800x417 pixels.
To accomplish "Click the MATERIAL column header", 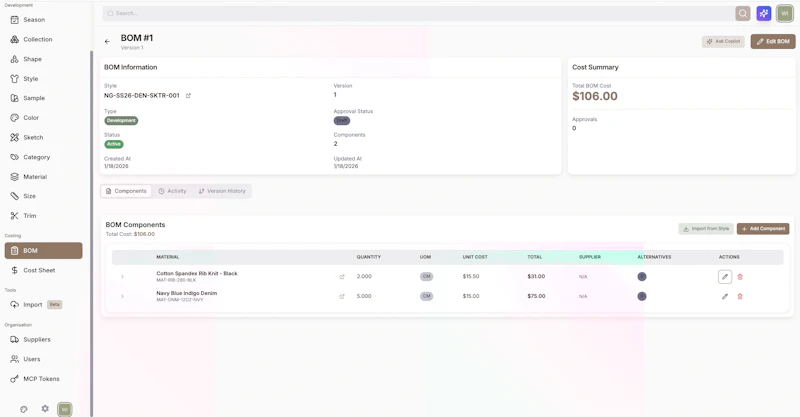I will (x=168, y=257).
